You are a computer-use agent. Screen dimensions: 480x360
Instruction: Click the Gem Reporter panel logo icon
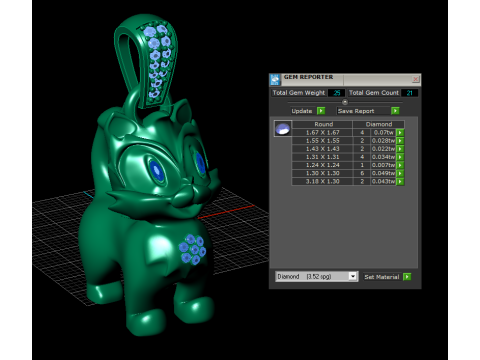tap(275, 80)
